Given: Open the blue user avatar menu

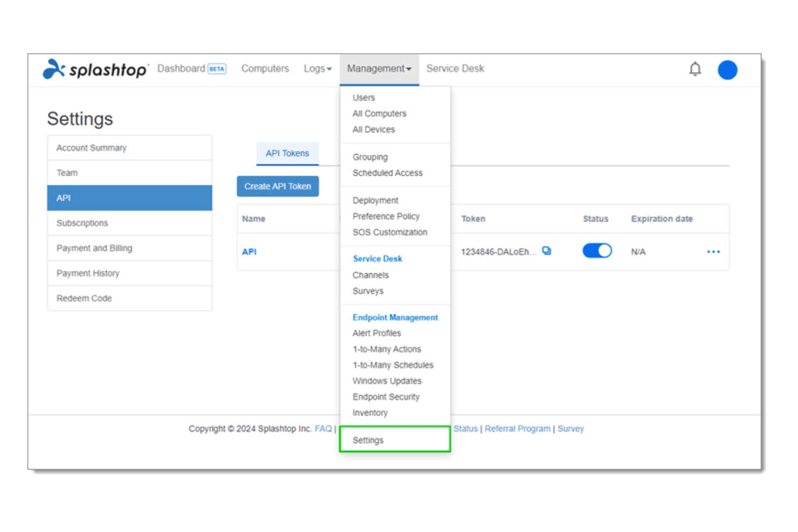Looking at the screenshot, I should click(727, 70).
